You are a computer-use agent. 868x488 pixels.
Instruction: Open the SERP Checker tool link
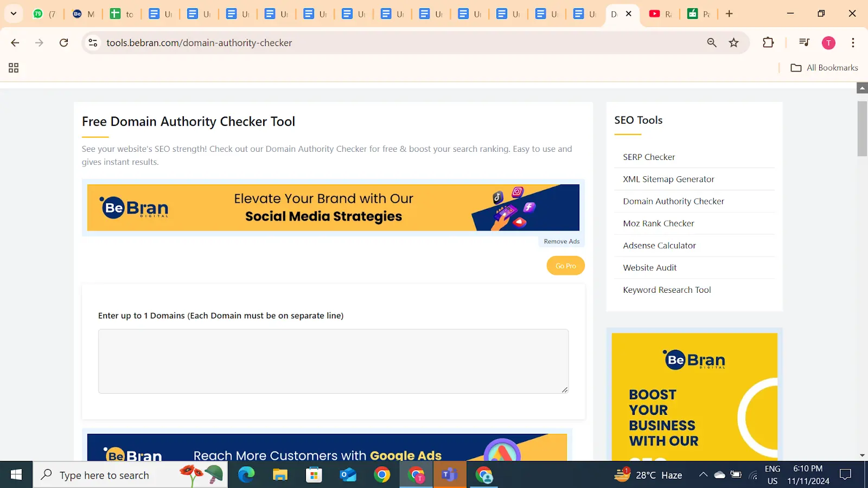point(649,157)
